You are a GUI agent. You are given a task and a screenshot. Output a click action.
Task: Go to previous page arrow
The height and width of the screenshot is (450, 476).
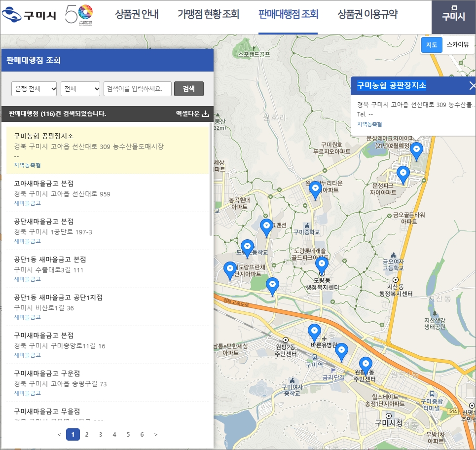click(59, 435)
